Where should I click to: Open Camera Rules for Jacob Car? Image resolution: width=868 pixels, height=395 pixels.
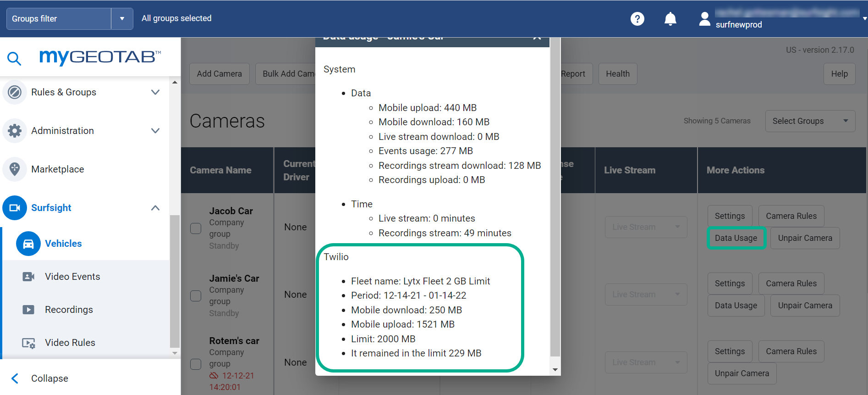(791, 216)
